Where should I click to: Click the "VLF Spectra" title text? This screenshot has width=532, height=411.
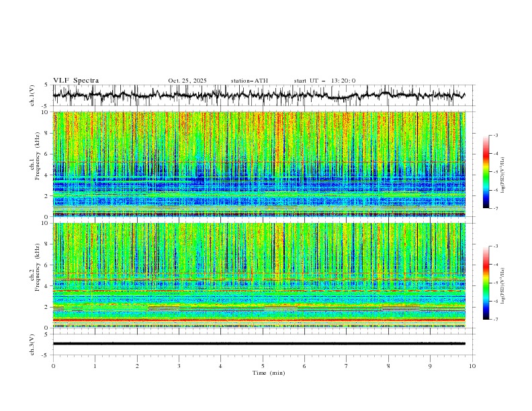tap(76, 81)
